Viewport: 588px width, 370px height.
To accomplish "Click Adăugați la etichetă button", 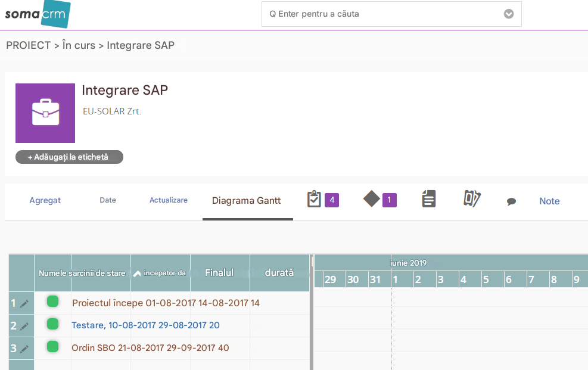I will [69, 157].
